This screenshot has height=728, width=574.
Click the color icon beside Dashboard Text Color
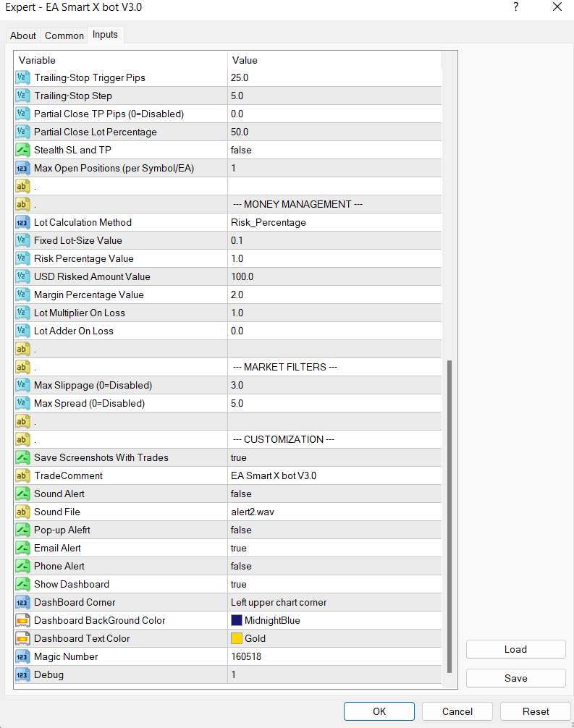coord(22,638)
